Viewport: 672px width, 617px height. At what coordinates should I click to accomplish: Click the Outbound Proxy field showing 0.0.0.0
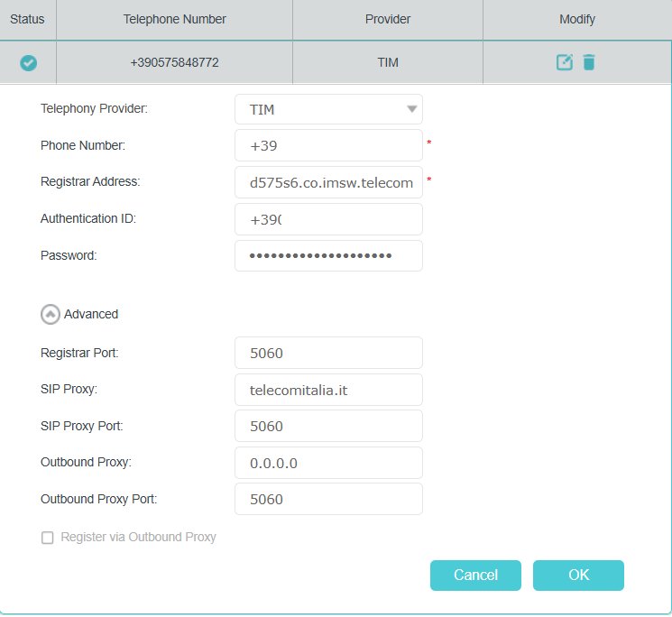(x=328, y=463)
